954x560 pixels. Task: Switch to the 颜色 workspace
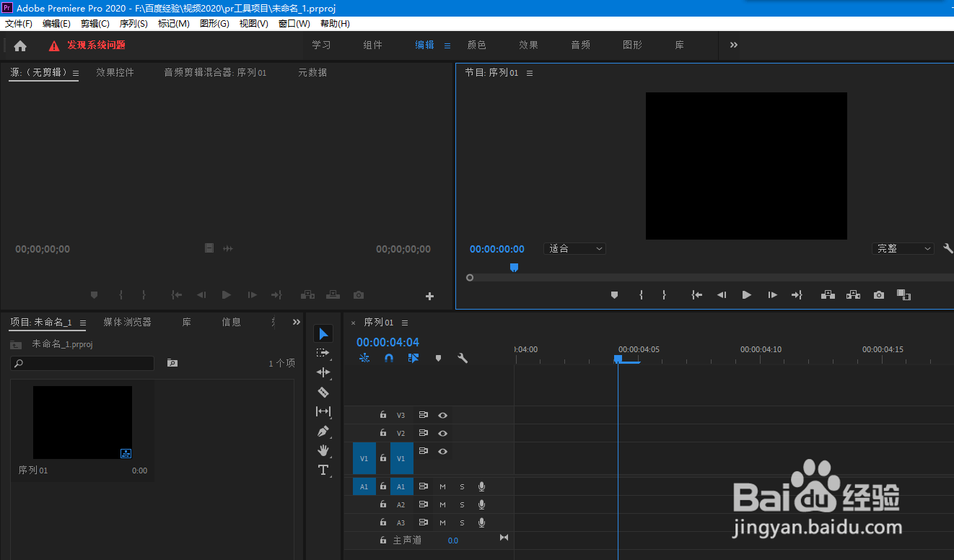[x=477, y=45]
